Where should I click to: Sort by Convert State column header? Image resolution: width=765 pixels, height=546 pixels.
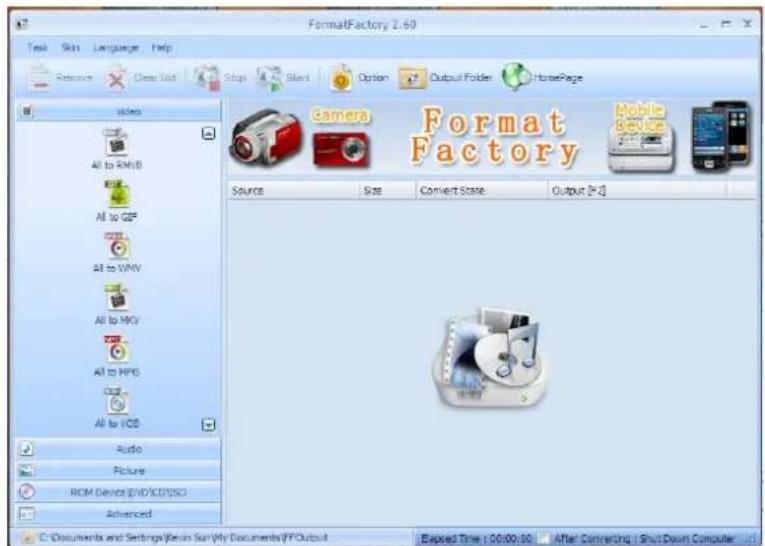point(482,190)
